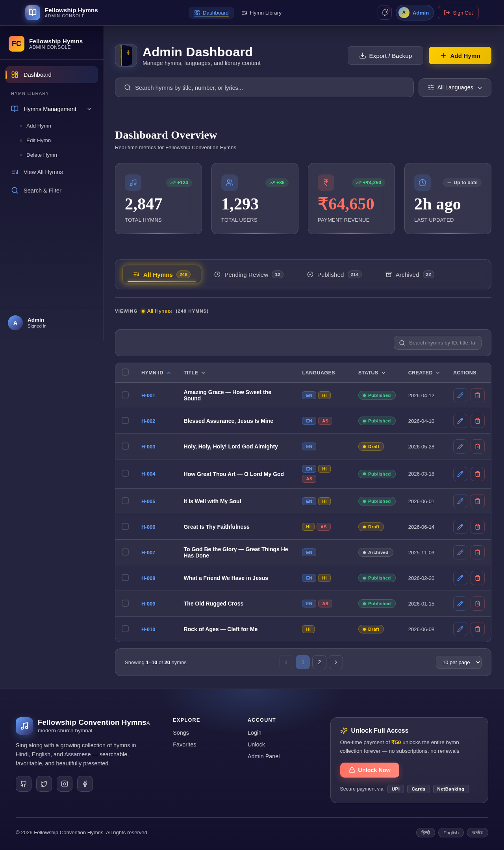This screenshot has height=850, width=504.
Task: Sort by the Status column header
Action: coord(372,373)
